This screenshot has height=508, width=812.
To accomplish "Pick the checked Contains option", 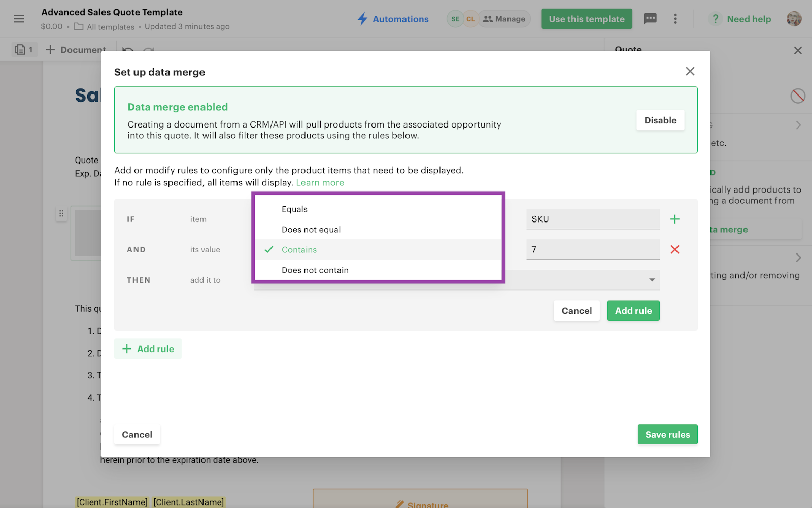I will (299, 250).
